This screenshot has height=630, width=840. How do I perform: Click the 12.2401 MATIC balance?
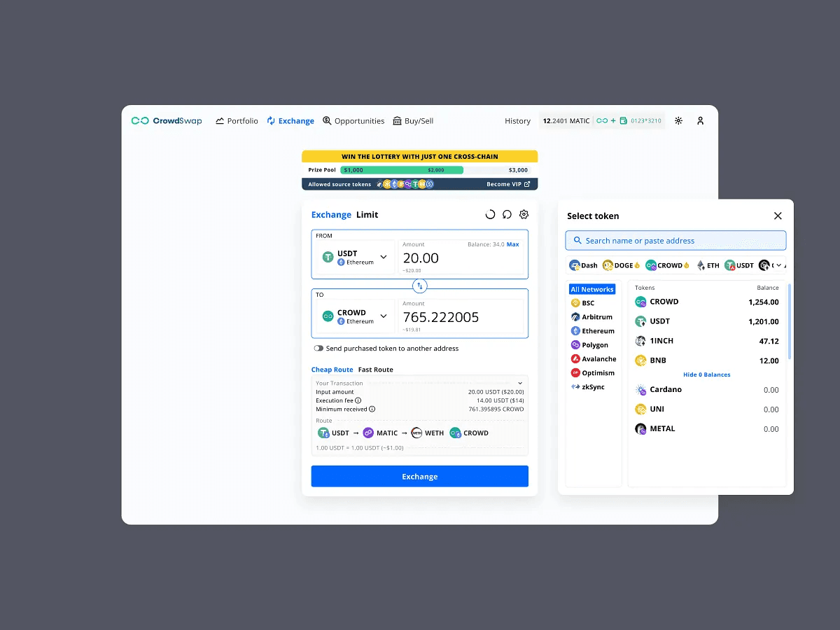point(566,121)
